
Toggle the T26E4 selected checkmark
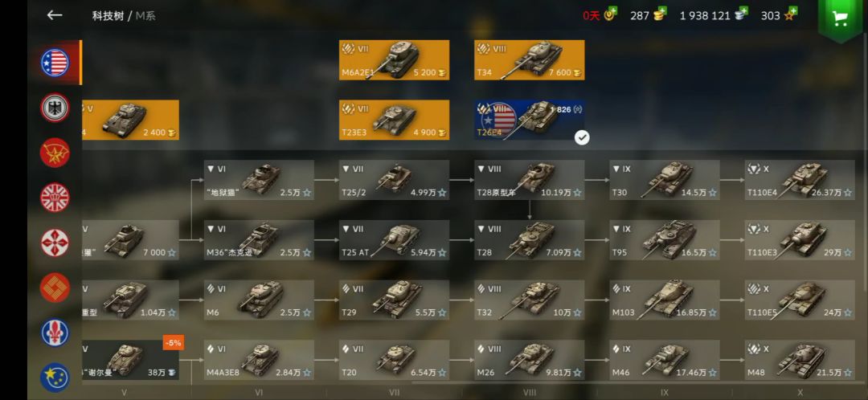click(x=582, y=138)
